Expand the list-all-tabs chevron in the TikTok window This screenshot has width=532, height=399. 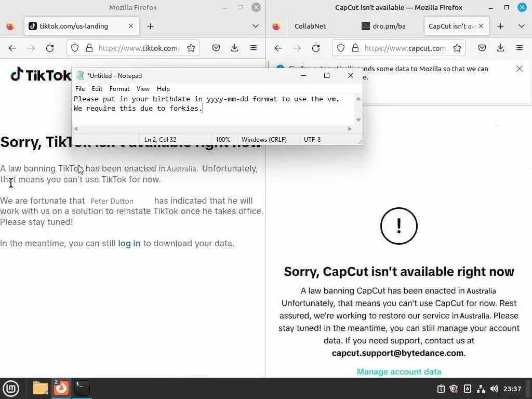[x=256, y=26]
